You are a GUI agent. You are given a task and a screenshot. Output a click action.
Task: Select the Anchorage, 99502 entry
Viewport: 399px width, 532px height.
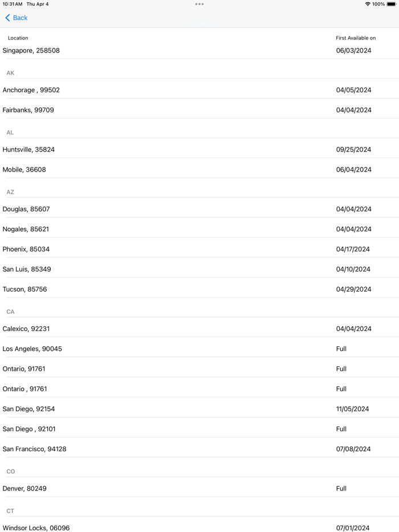[199, 89]
